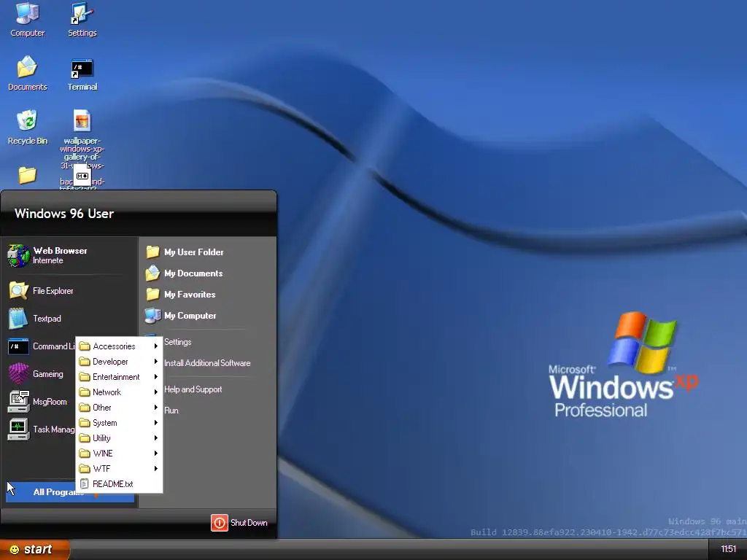Screen dimensions: 747x560
Task: Click the taskbar clock showing 11:51
Action: click(729, 549)
